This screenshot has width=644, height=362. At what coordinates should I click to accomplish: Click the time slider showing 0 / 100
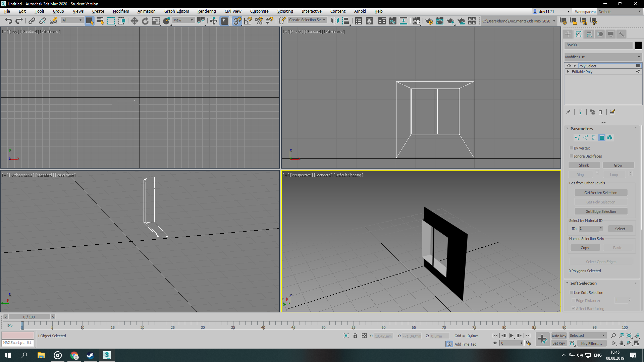tap(29, 317)
